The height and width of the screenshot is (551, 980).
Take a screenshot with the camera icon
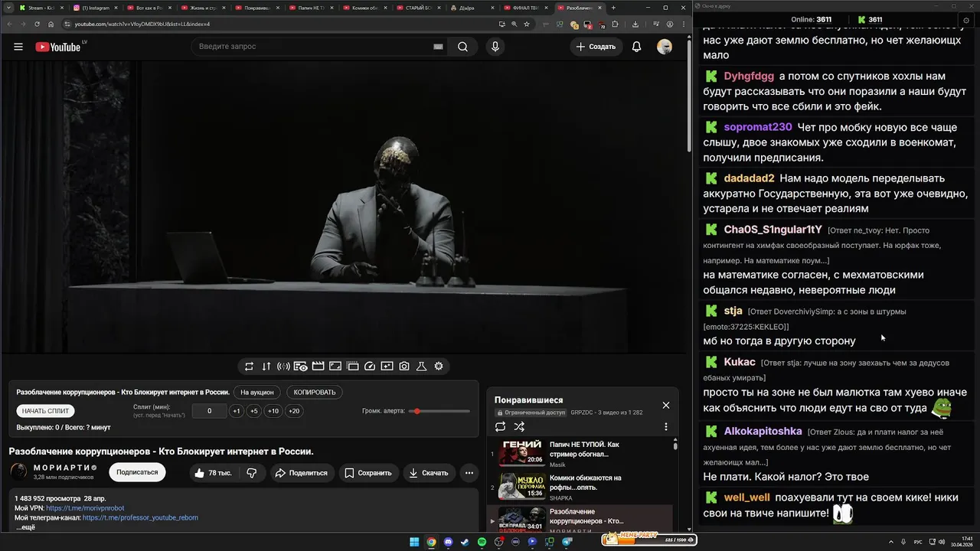404,367
